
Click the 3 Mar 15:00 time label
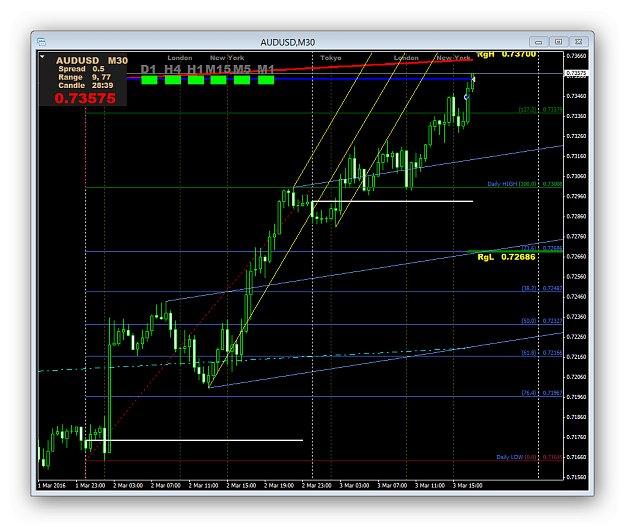pyautogui.click(x=468, y=486)
